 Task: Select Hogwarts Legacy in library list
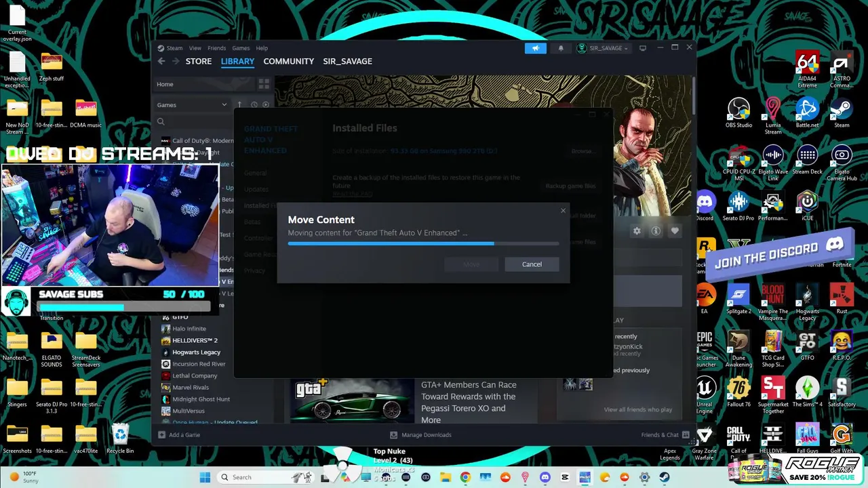(x=195, y=352)
